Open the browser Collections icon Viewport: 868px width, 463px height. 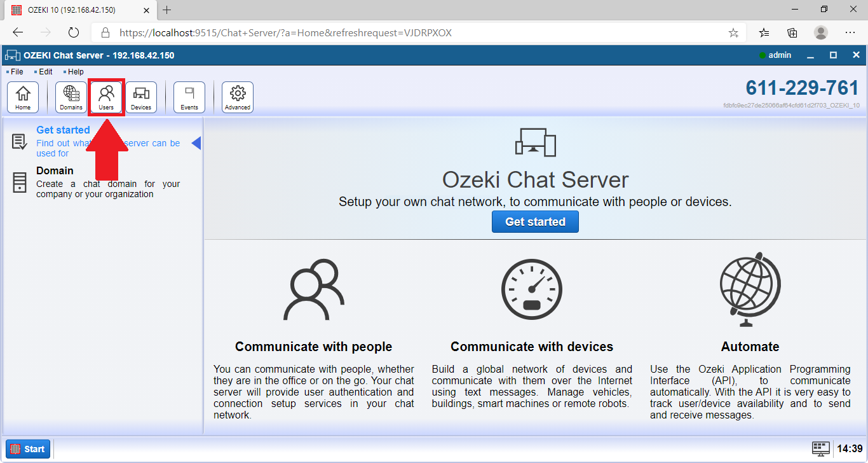[x=792, y=32]
